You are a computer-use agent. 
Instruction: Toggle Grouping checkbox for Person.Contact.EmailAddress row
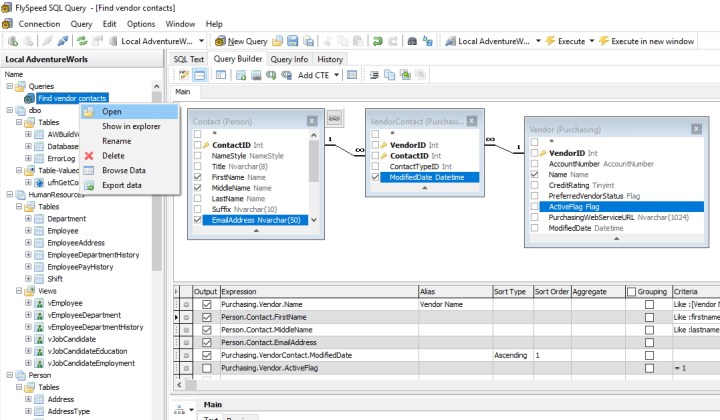point(649,342)
